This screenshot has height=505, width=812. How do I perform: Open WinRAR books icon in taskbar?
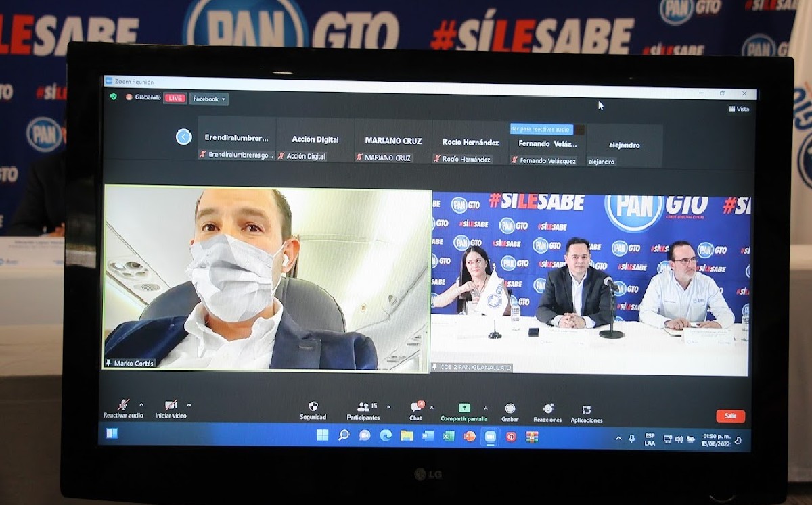pyautogui.click(x=532, y=437)
